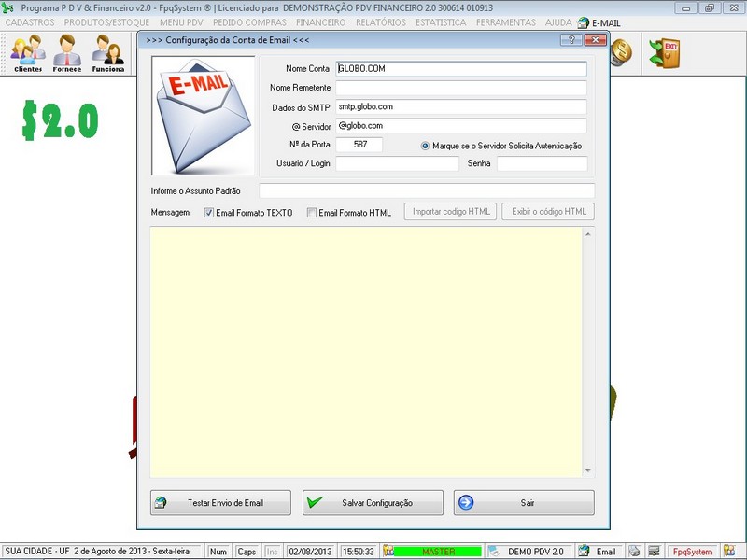
Task: Focus the Informe o Assunto Padrão field
Action: [427, 190]
